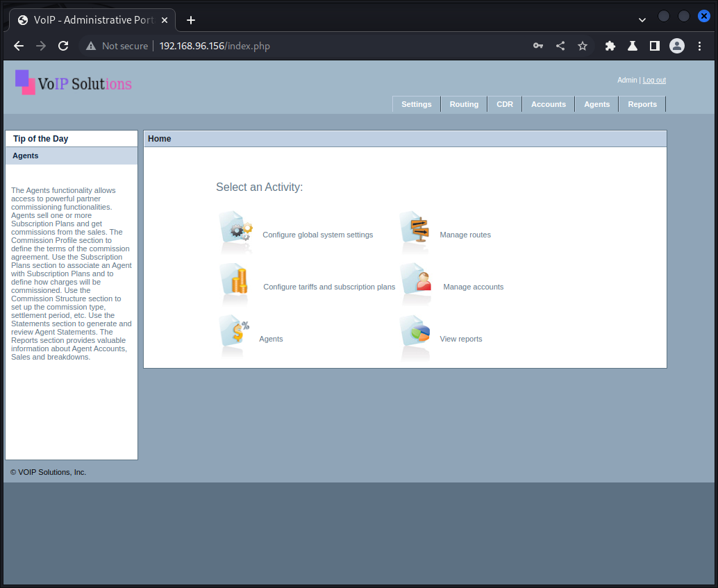Screen dimensions: 718x588
Task: Open the CDR menu tab
Action: pos(505,104)
